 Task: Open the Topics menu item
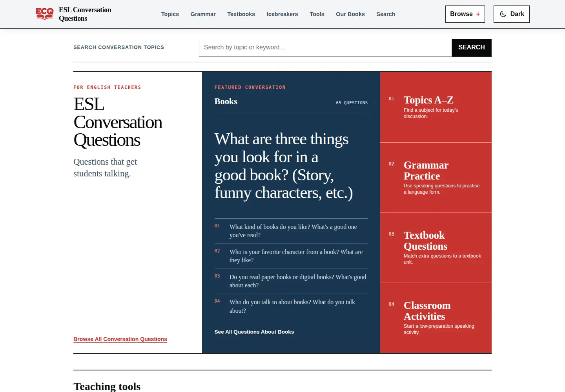click(170, 14)
